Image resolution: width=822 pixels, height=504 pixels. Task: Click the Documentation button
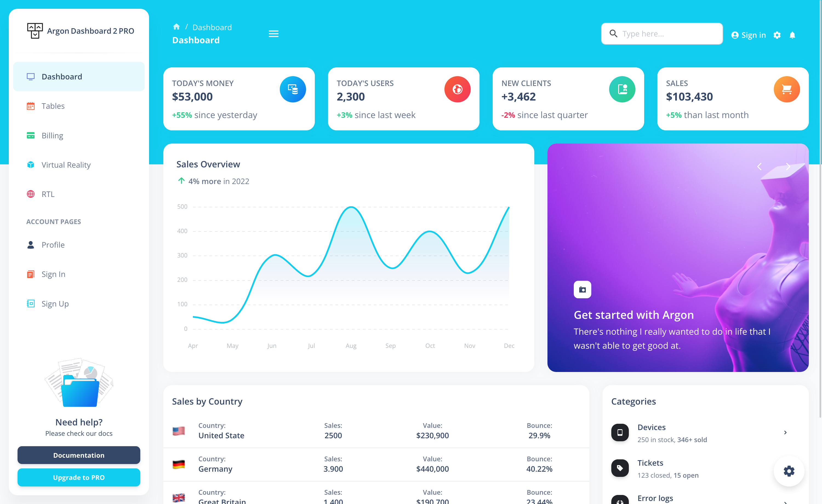pos(79,455)
